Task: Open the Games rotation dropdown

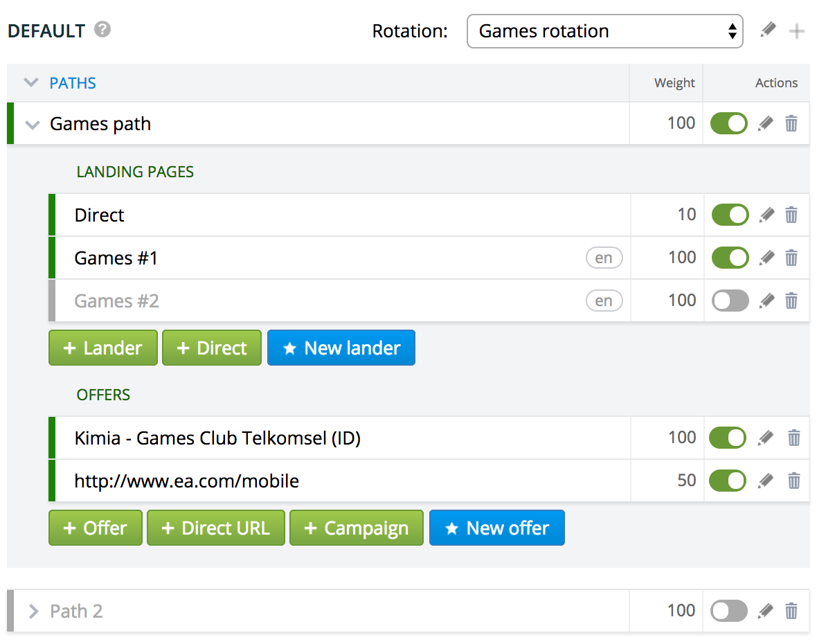Action: click(x=604, y=32)
